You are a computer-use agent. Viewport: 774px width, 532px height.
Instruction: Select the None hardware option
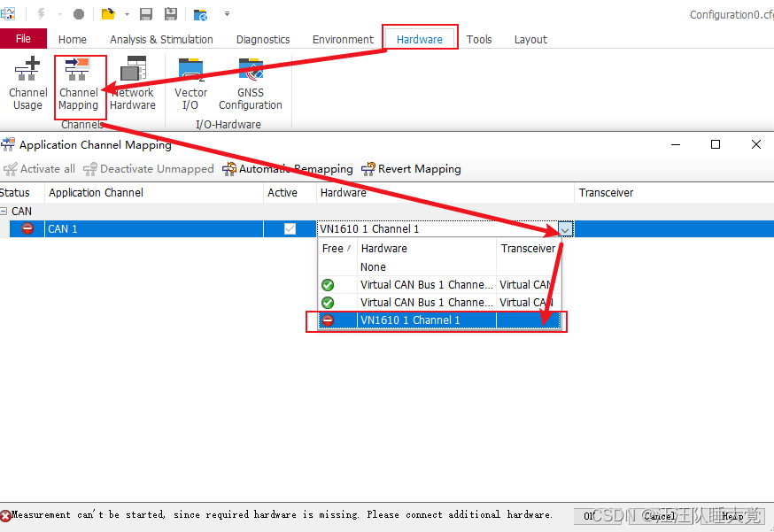tap(373, 266)
